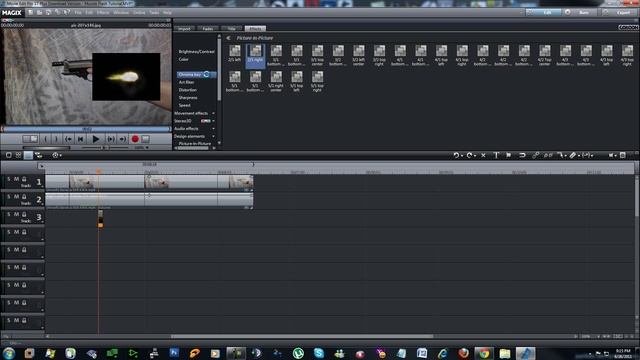Set the range end marker button
This screenshot has height=360, width=640.
tap(56, 139)
